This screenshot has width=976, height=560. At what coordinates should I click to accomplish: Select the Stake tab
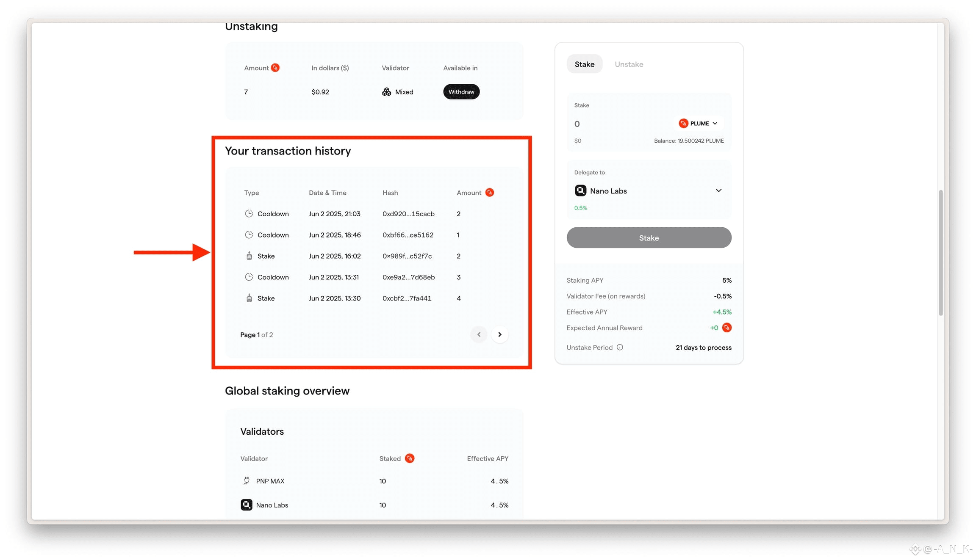pos(584,64)
